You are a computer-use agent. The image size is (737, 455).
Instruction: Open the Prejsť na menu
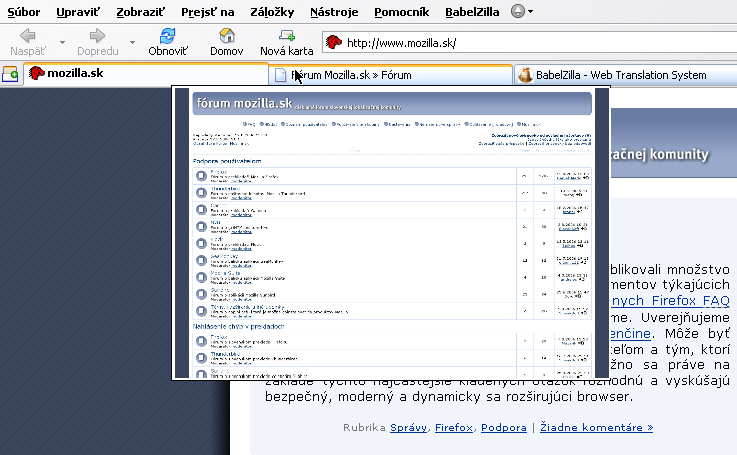[x=208, y=12]
